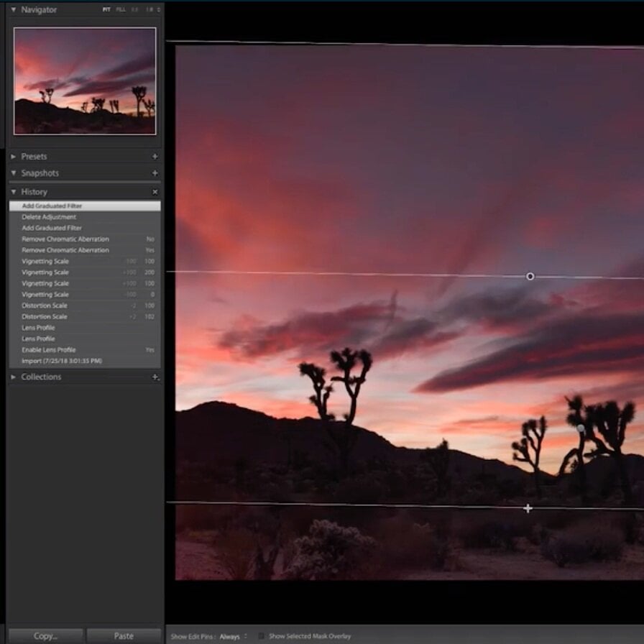Select the active graduated filter center pin
The height and width of the screenshot is (644, 644).
530,277
